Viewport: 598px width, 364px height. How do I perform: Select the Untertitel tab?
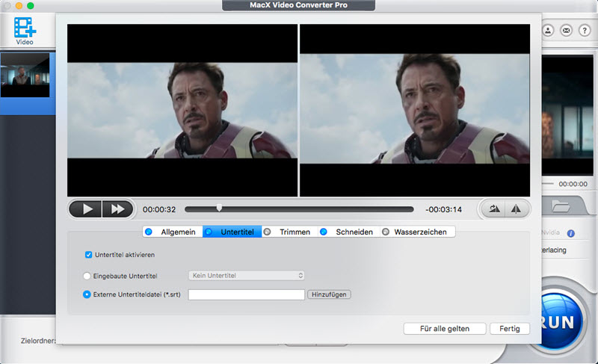click(x=232, y=232)
